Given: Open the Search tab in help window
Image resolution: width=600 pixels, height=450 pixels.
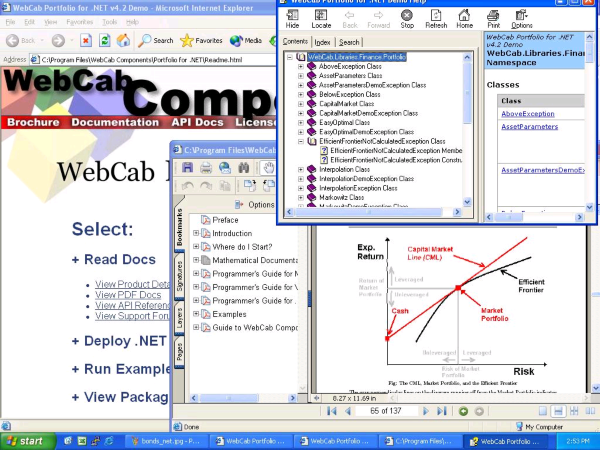Looking at the screenshot, I should pos(349,43).
